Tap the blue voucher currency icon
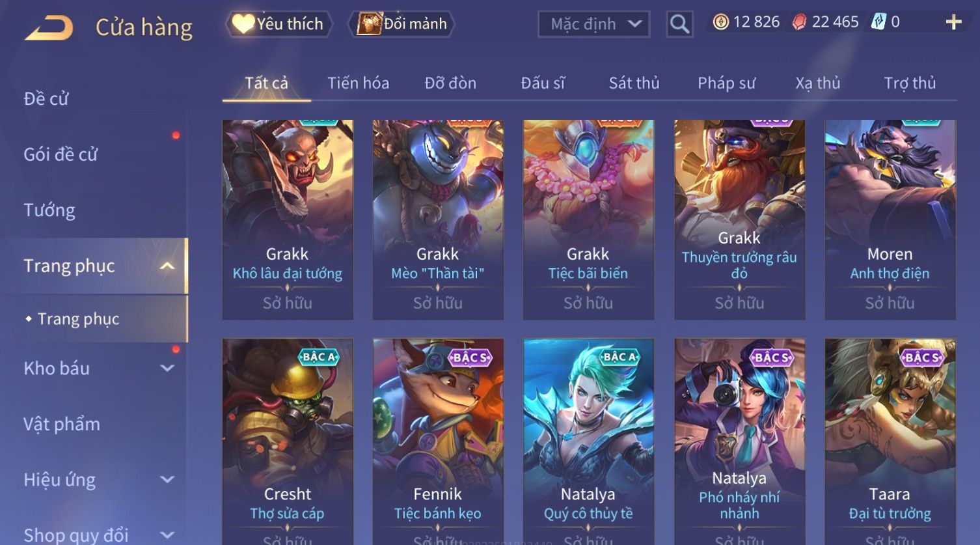This screenshot has width=980, height=545. [x=878, y=23]
